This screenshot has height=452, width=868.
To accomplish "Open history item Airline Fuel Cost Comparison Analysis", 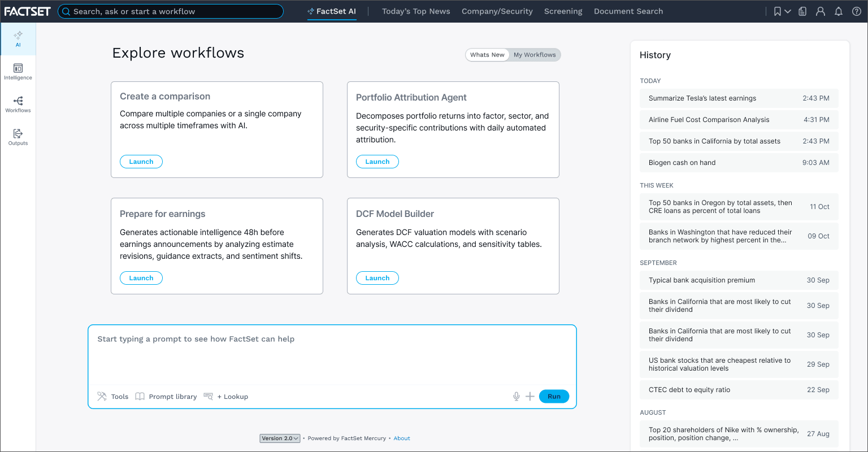I will 739,120.
